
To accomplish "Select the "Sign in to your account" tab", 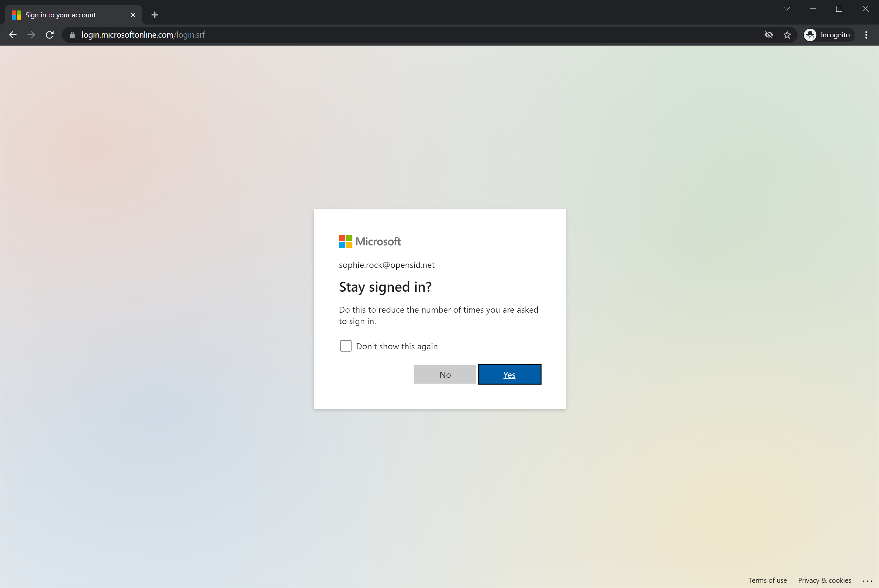I will pos(61,15).
